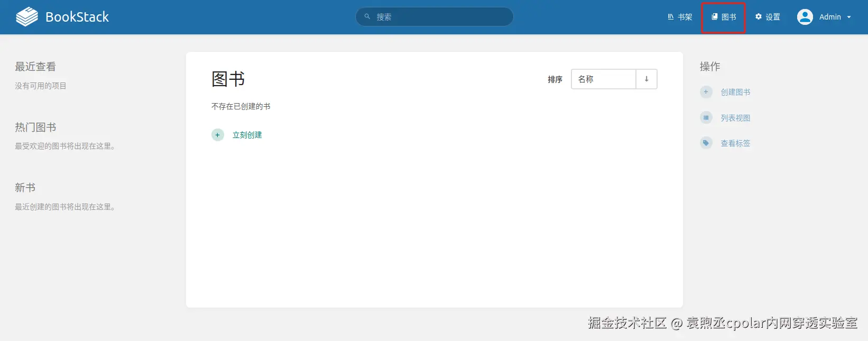Click the plus icon beside 立刻创建
The image size is (868, 341).
click(x=218, y=135)
